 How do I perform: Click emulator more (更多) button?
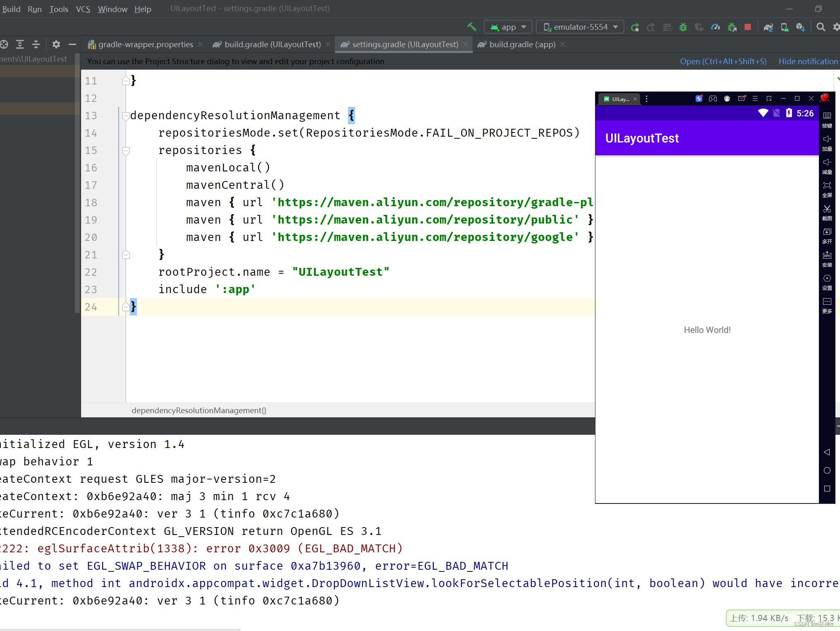(827, 306)
